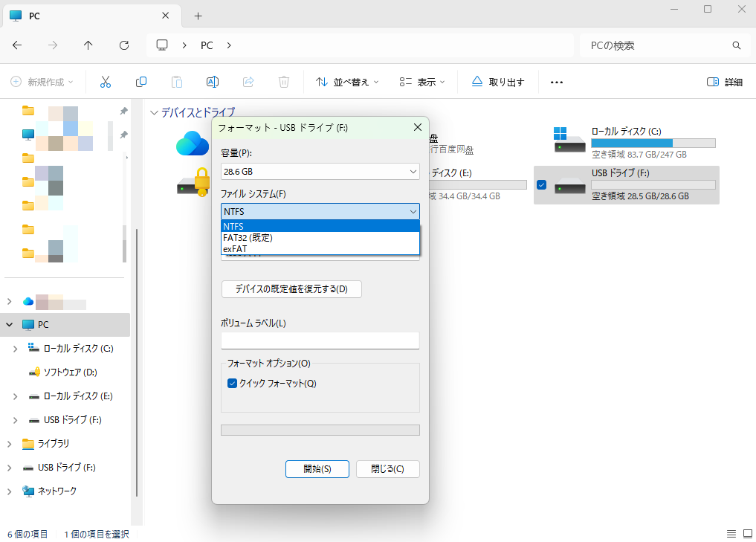
Task: Toggle the 詳細 details pane
Action: (724, 82)
